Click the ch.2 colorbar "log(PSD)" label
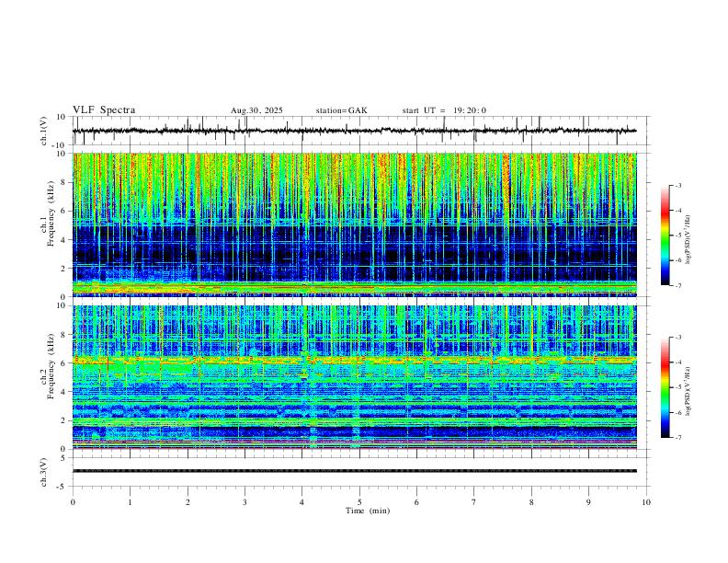The width and height of the screenshot is (728, 563). [x=688, y=391]
